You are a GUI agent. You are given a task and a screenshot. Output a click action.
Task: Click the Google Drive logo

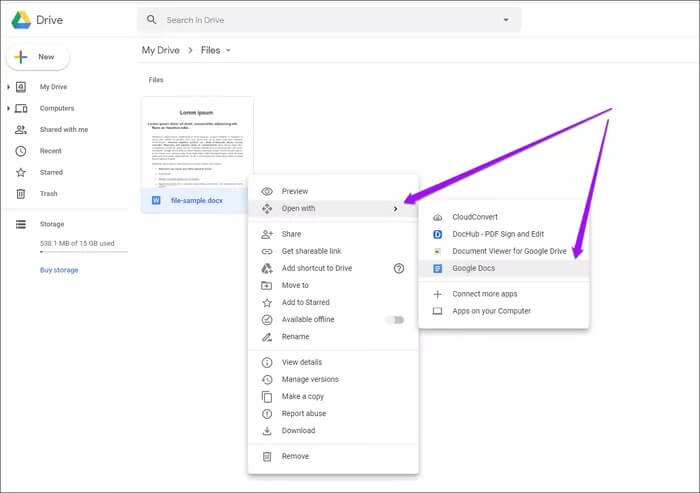pos(21,20)
